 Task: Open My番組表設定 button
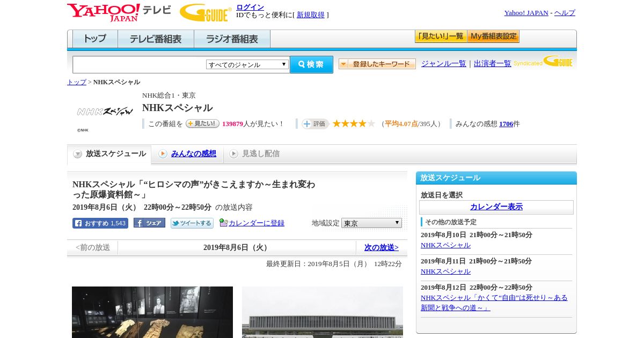493,36
